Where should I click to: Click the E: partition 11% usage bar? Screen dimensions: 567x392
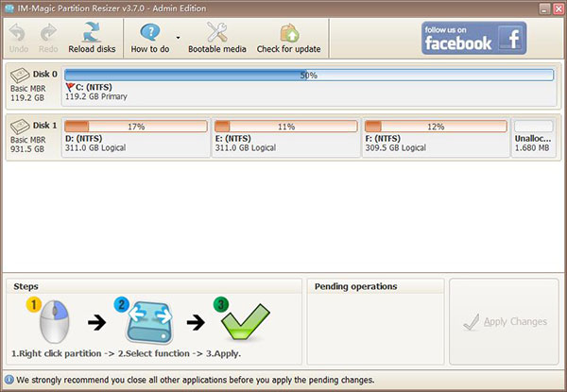tap(286, 127)
